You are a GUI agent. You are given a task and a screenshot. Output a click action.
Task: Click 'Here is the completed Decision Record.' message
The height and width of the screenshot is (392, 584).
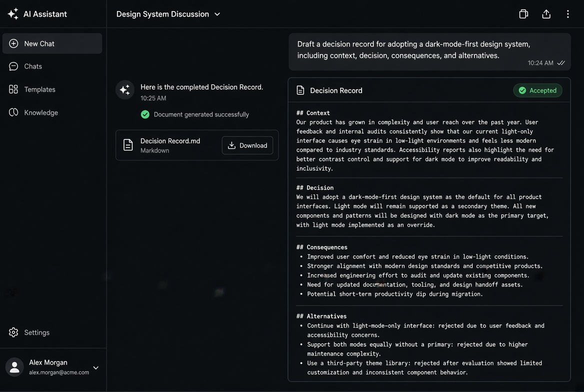tap(201, 87)
